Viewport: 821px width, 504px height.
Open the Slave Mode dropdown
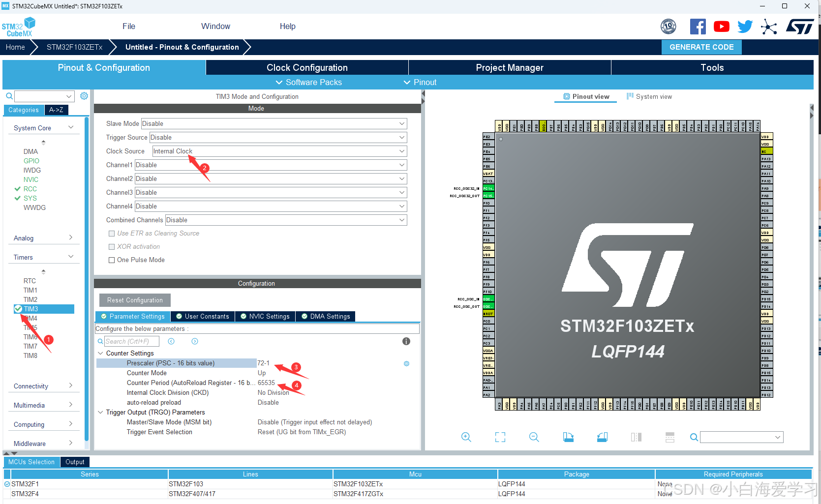pos(274,123)
